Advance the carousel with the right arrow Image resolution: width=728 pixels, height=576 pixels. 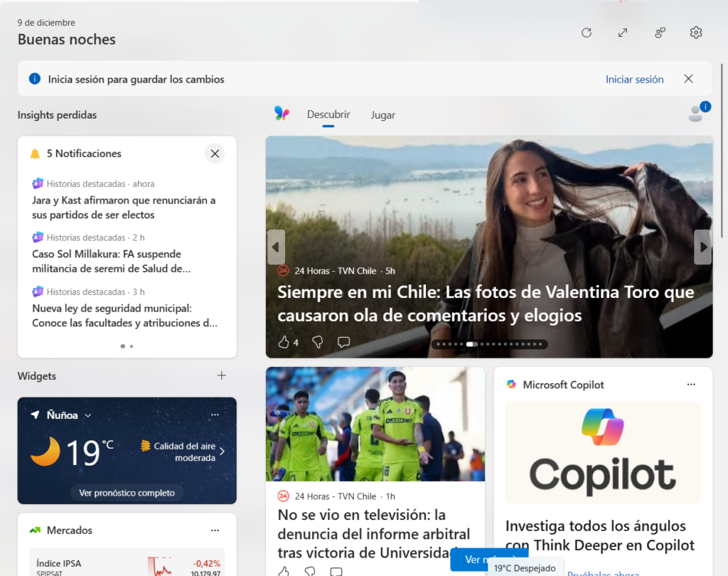[702, 247]
